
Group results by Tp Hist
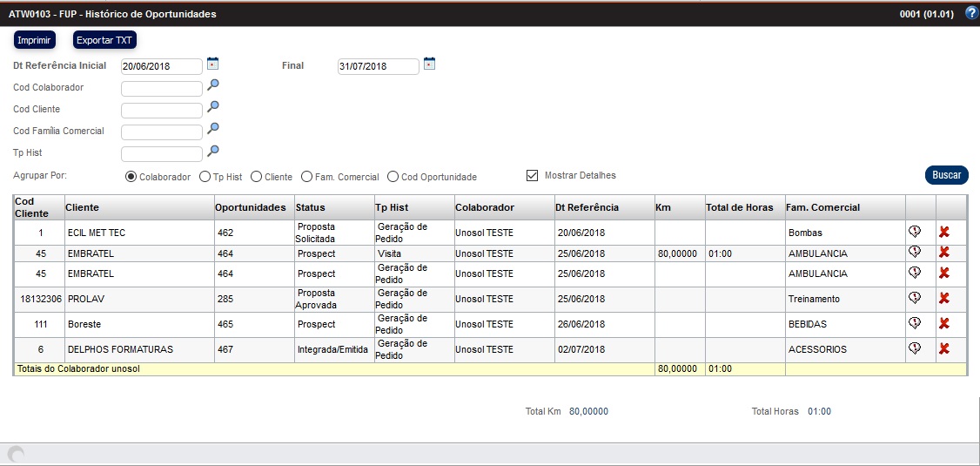tap(205, 177)
